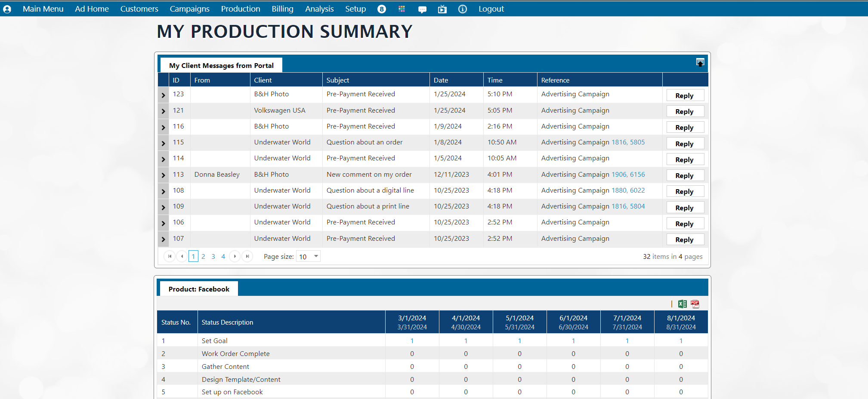Screen dimensions: 868x399
Task: Expand message row 113 from Donna Beasley
Action: (163, 175)
